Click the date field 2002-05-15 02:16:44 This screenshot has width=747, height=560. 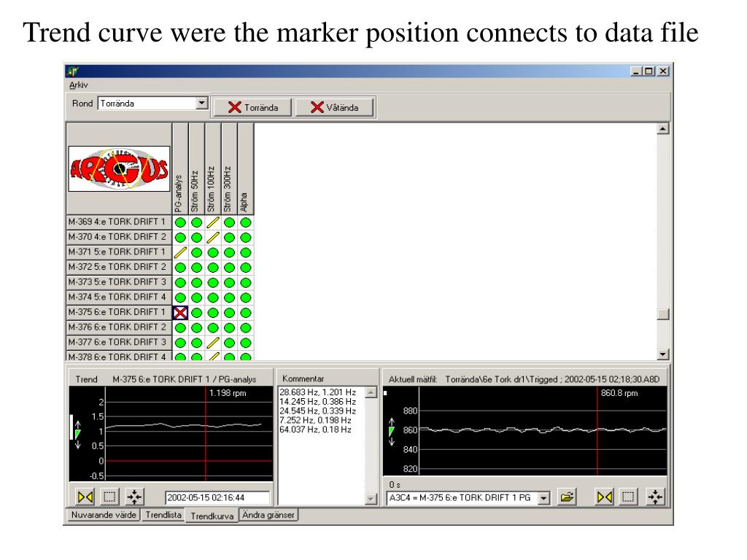tap(217, 497)
